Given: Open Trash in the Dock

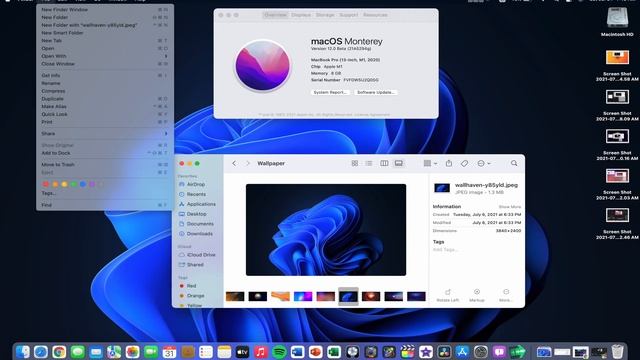Looking at the screenshot, I should coord(618,352).
